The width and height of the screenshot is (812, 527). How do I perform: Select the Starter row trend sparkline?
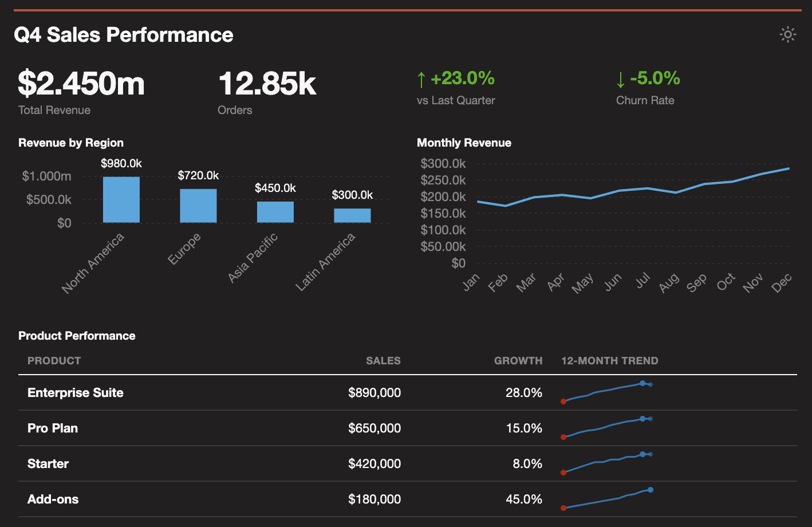pos(607,463)
